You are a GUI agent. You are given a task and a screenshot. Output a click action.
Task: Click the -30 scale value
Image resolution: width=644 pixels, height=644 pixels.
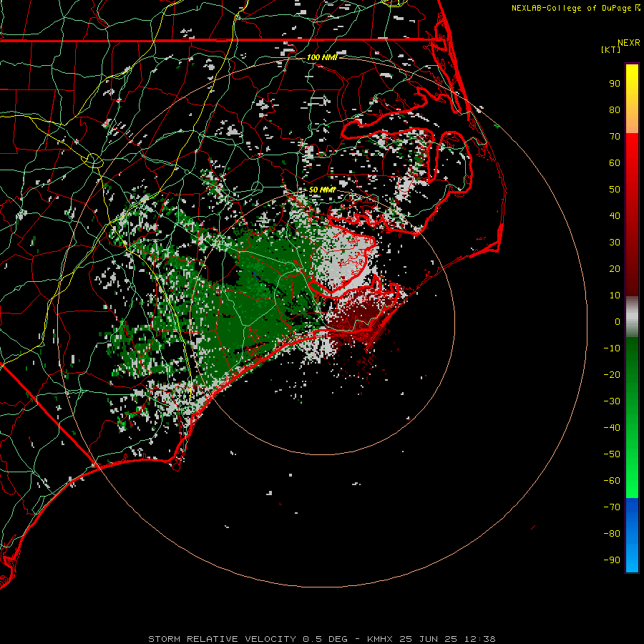click(x=612, y=401)
